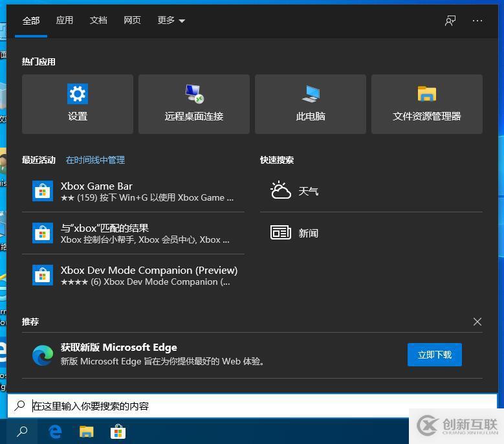Screen dimensions: 504x444
Task: Switch to the 网页 tab
Action: click(x=132, y=21)
